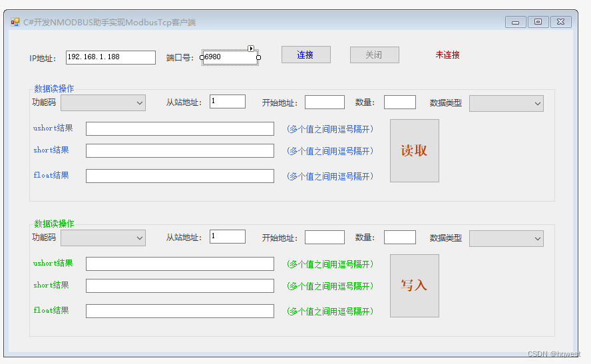Select the blue 数据读操作 group title
Screen dimensions: 591x364
pos(54,89)
